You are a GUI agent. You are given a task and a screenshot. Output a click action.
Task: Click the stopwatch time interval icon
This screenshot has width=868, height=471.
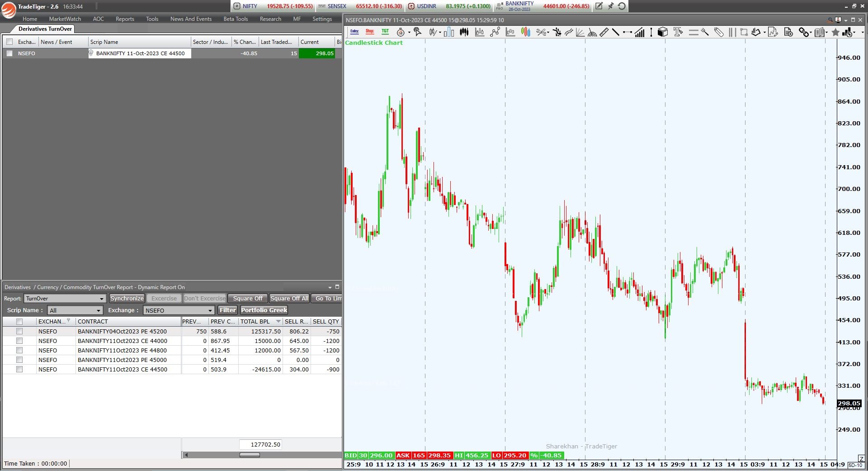coord(401,32)
